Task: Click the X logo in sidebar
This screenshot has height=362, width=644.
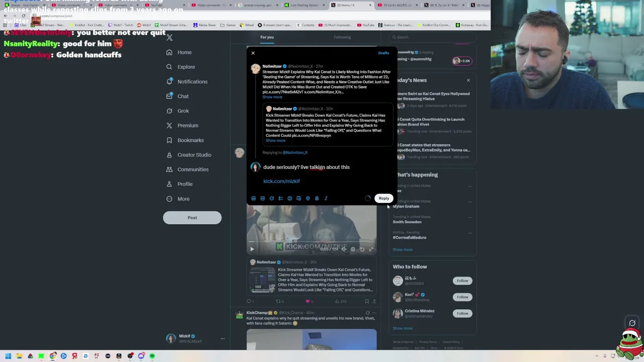Action: coord(170,38)
